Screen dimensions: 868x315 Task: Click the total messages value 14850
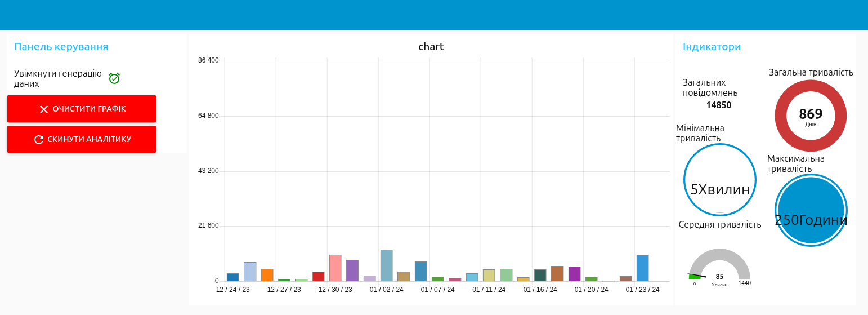point(719,105)
